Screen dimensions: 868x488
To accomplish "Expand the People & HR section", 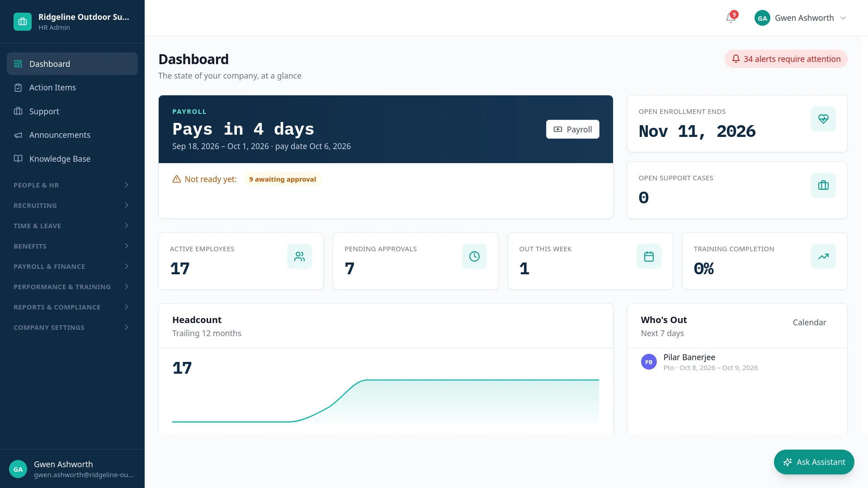I will click(72, 185).
